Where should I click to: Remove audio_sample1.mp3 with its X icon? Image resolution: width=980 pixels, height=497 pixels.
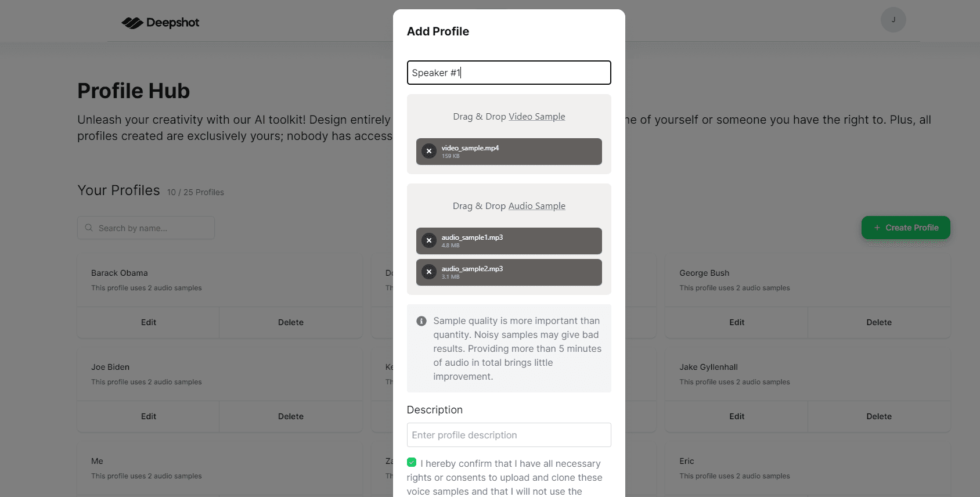coord(428,240)
